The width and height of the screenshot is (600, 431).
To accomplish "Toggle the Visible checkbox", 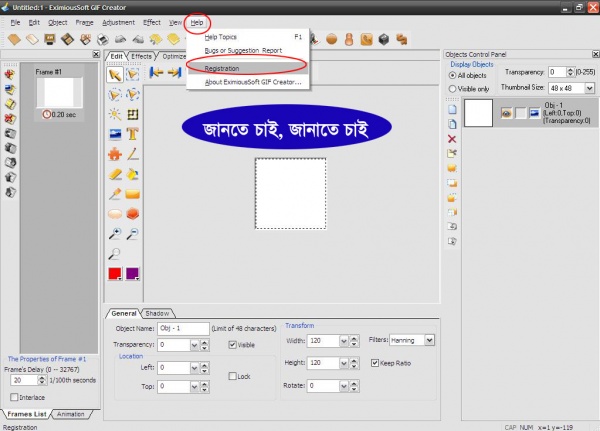I will (232, 345).
